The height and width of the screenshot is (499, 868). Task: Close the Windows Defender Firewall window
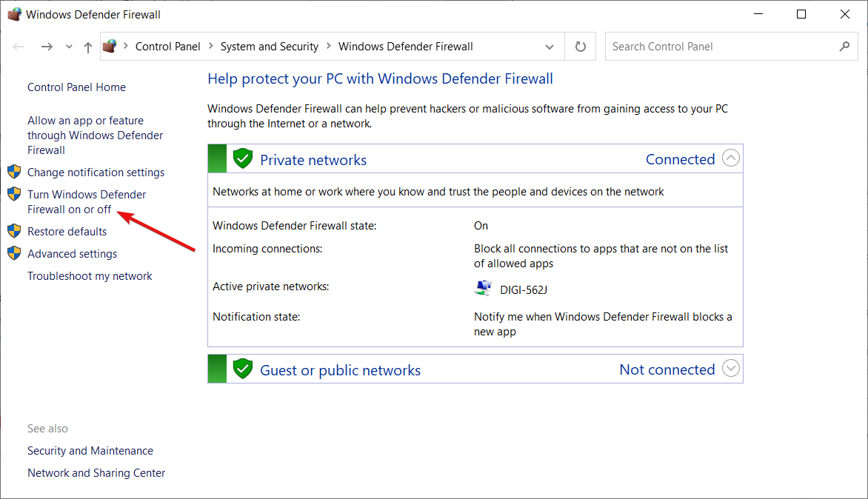coord(845,14)
